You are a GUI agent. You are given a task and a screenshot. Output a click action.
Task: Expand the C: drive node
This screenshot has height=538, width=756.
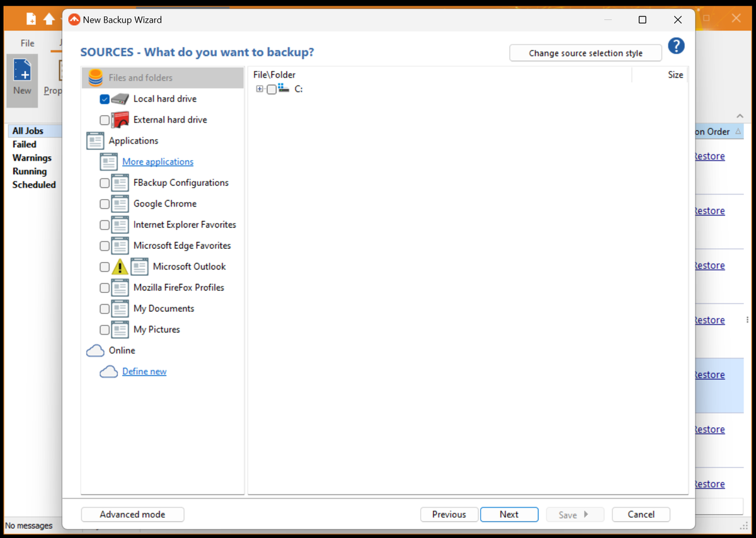point(260,89)
